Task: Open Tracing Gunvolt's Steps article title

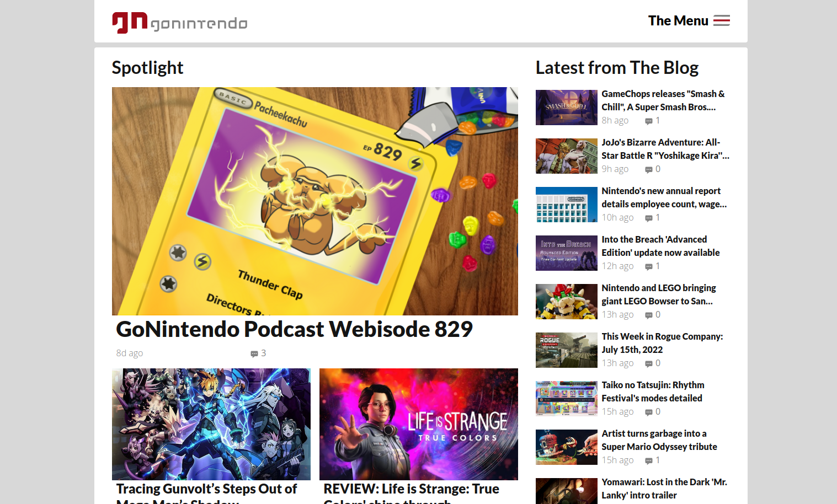Action: (206, 495)
